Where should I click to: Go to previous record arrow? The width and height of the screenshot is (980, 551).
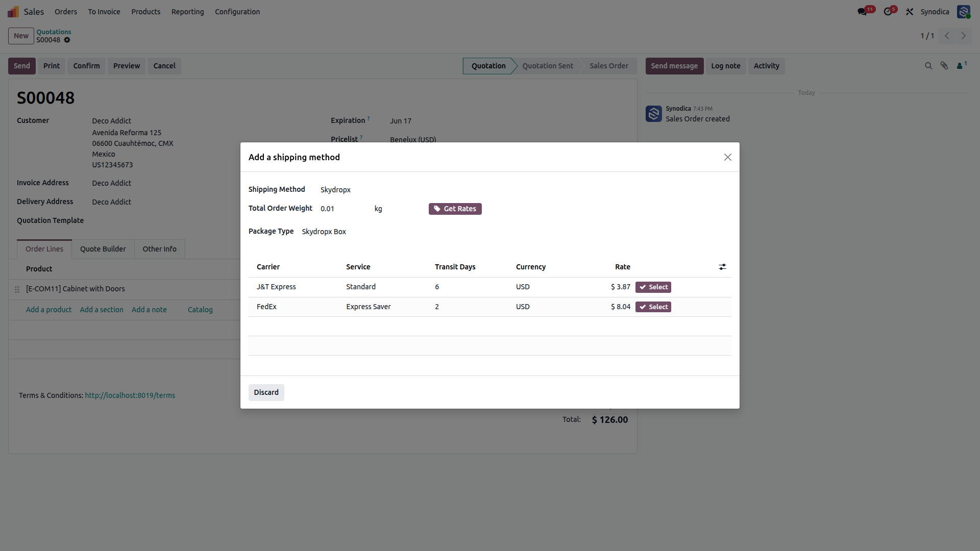pos(947,36)
